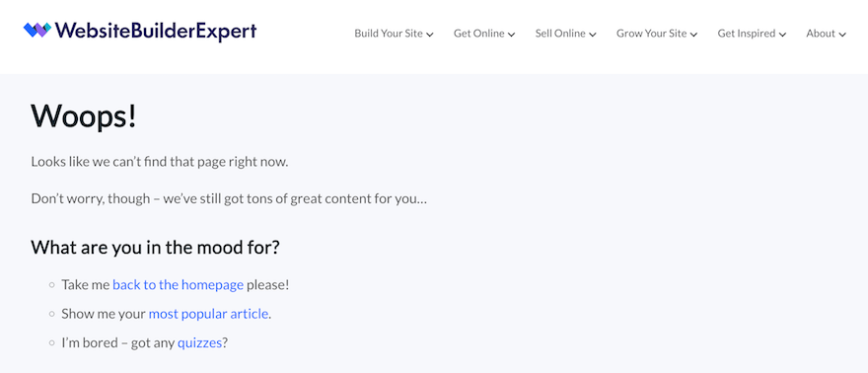
Task: Click the bullet before Take me back
Action: click(x=52, y=285)
